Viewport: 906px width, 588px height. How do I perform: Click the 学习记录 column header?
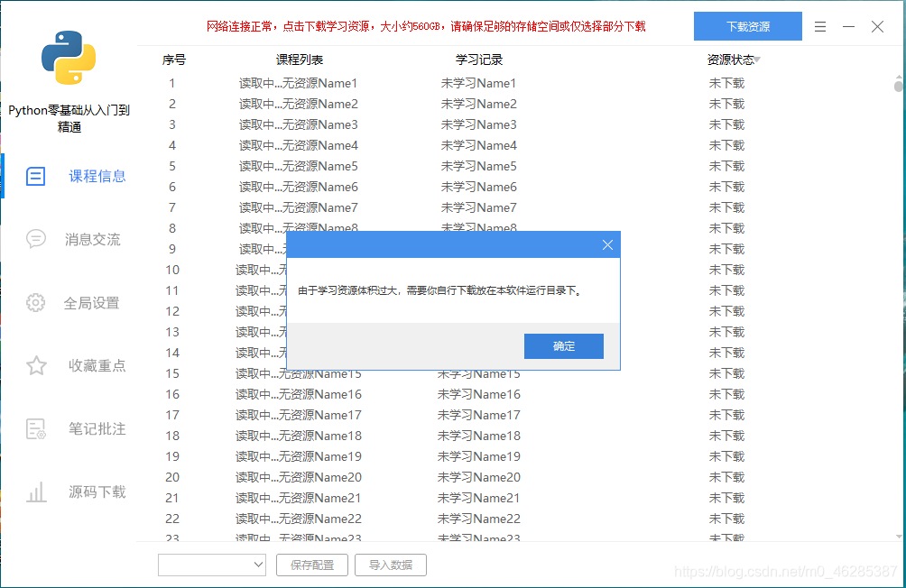pyautogui.click(x=478, y=60)
